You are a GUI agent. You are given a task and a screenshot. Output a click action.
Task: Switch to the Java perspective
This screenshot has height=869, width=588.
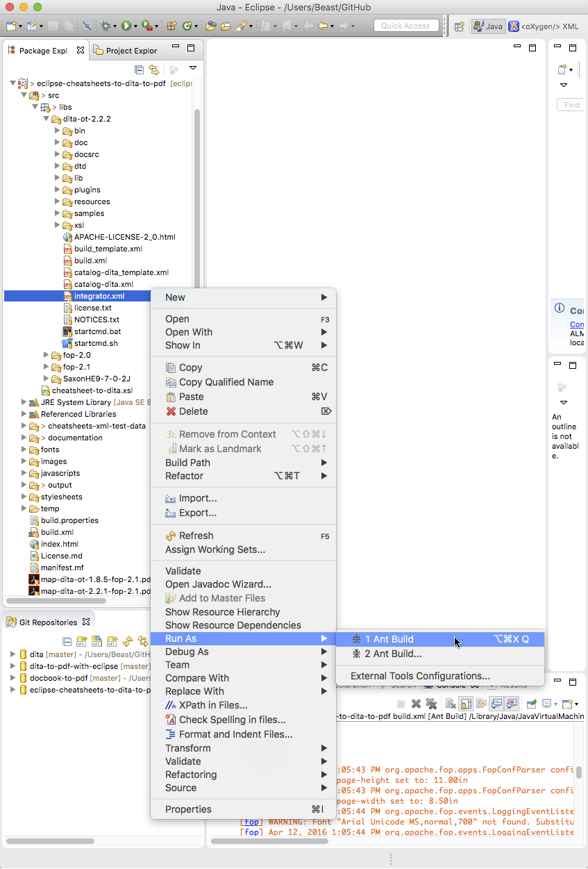tap(488, 26)
